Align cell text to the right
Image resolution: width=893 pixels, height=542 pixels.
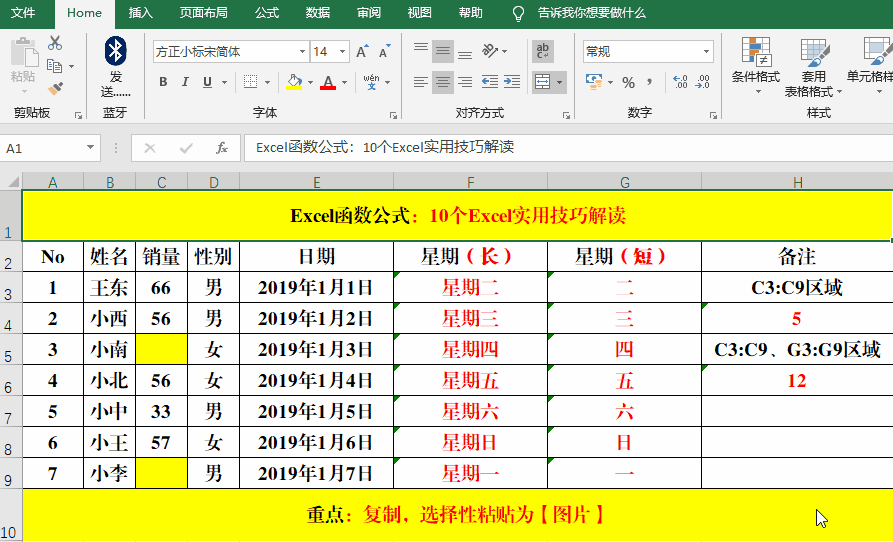pyautogui.click(x=465, y=82)
